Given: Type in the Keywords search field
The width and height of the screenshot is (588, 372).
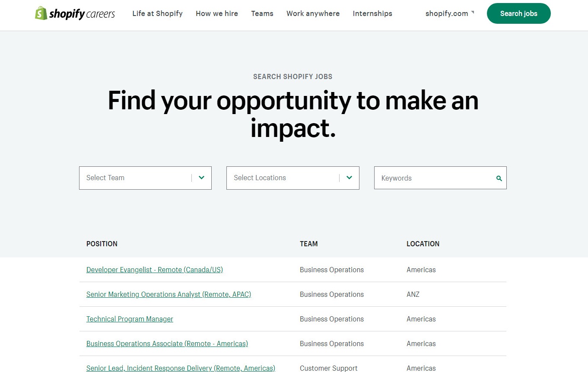Looking at the screenshot, I should (x=434, y=178).
